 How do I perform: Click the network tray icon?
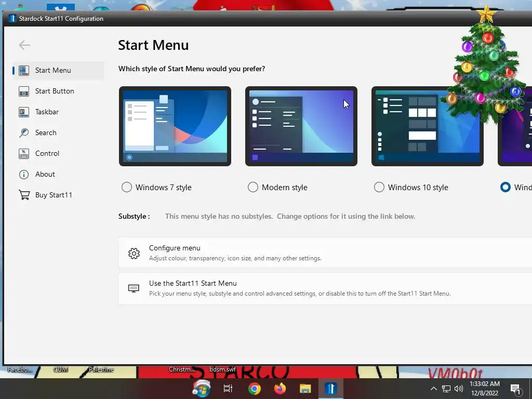446,389
